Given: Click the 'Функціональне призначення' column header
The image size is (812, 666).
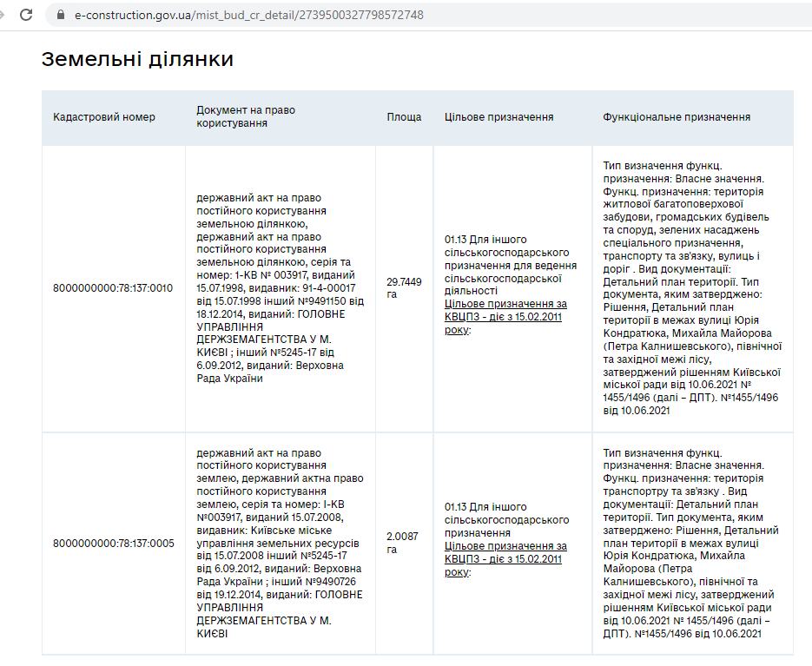Looking at the screenshot, I should 677,117.
